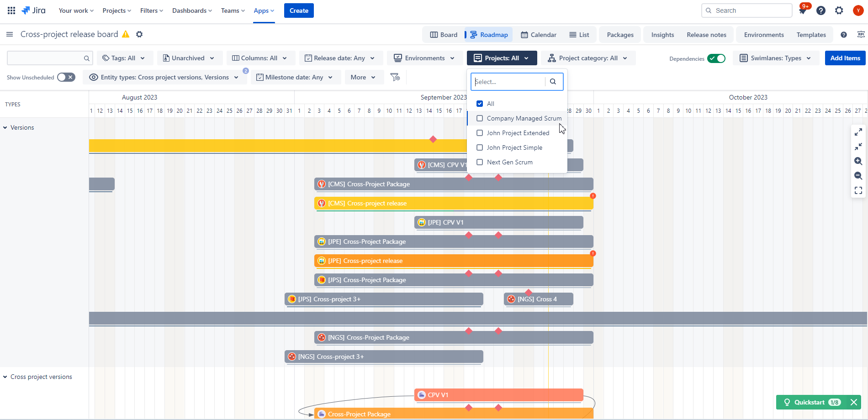Image resolution: width=868 pixels, height=420 pixels.
Task: Switch to the Calendar view tab
Action: point(538,34)
